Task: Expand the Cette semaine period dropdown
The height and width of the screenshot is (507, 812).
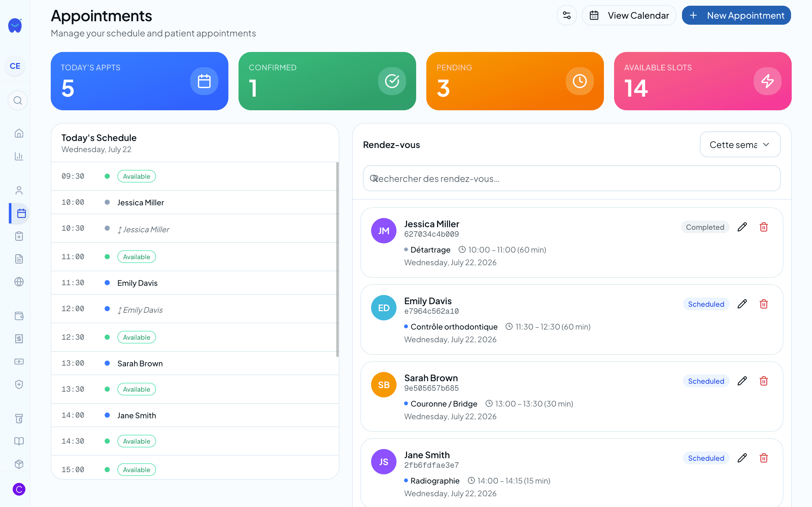Action: (740, 144)
